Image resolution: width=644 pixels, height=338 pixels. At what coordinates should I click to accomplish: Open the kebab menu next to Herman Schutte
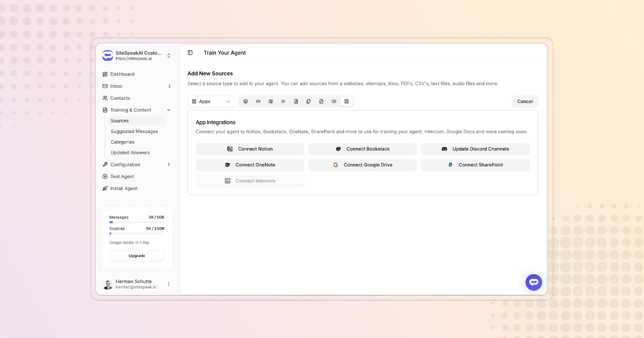click(169, 283)
